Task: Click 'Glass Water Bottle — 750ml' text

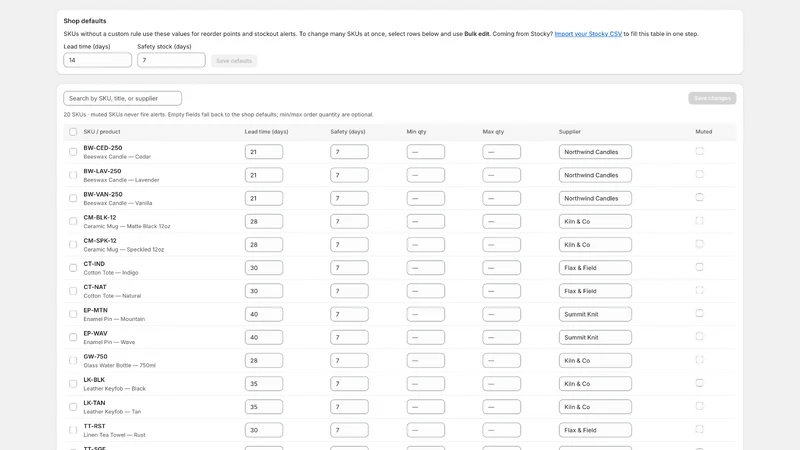Action: click(119, 365)
